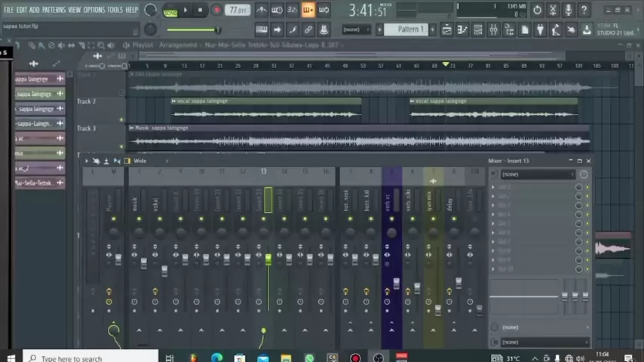Turn the pan knob on delay channel
The height and width of the screenshot is (362, 644).
click(x=453, y=233)
